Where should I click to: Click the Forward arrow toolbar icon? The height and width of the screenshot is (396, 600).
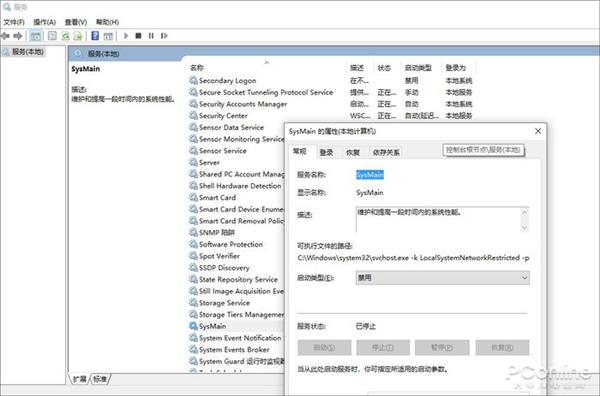pos(18,36)
